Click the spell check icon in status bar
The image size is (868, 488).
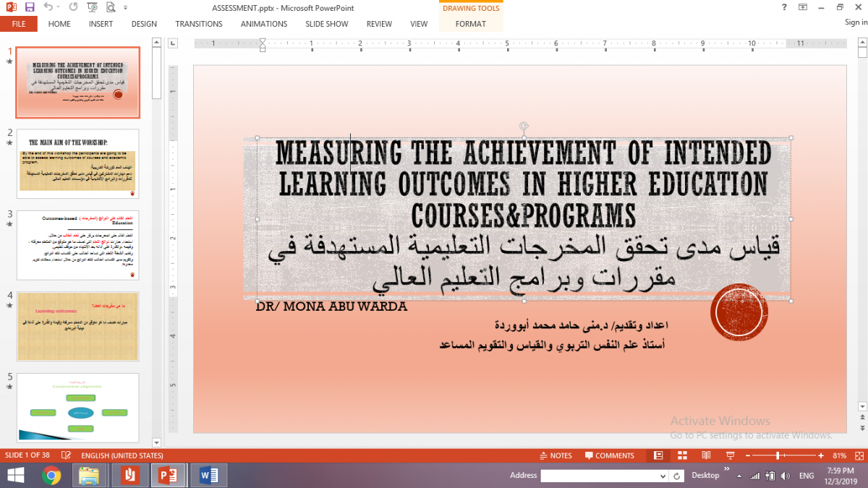tap(67, 456)
